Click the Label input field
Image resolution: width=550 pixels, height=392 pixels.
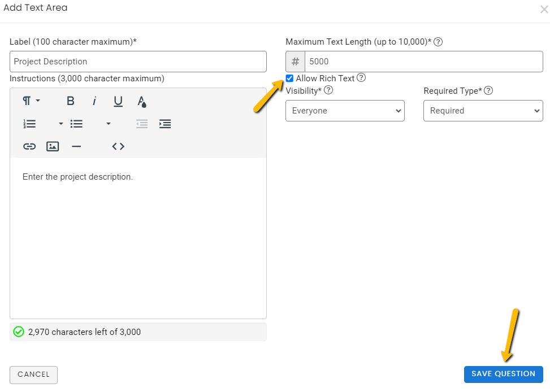[x=138, y=62]
